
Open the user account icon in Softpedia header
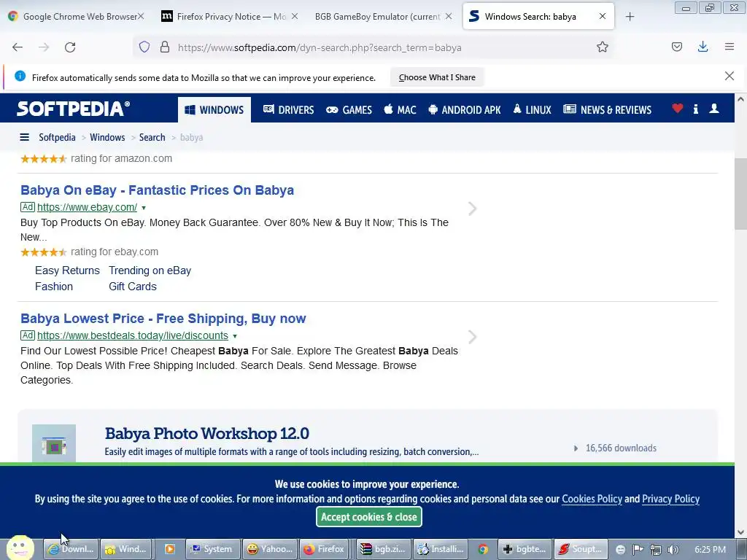[x=714, y=109]
